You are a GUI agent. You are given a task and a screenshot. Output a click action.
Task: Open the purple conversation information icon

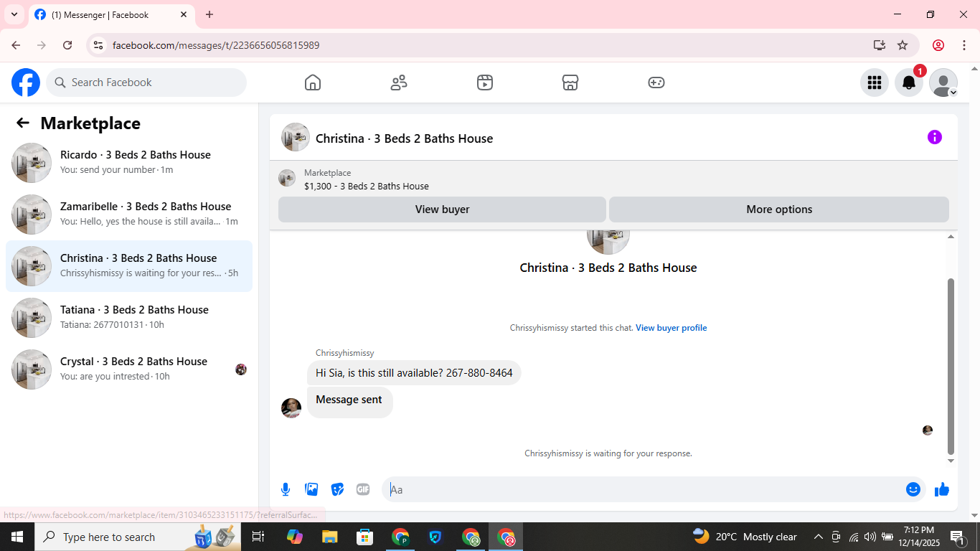[935, 137]
